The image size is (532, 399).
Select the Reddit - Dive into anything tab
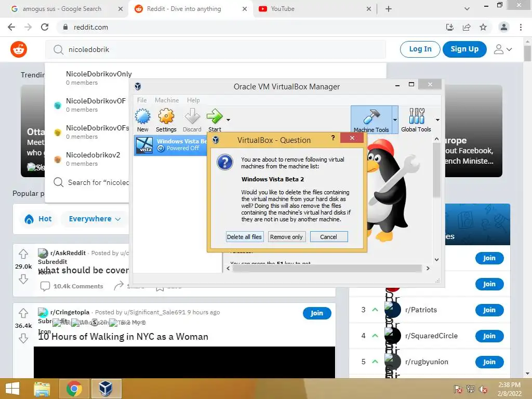click(183, 9)
